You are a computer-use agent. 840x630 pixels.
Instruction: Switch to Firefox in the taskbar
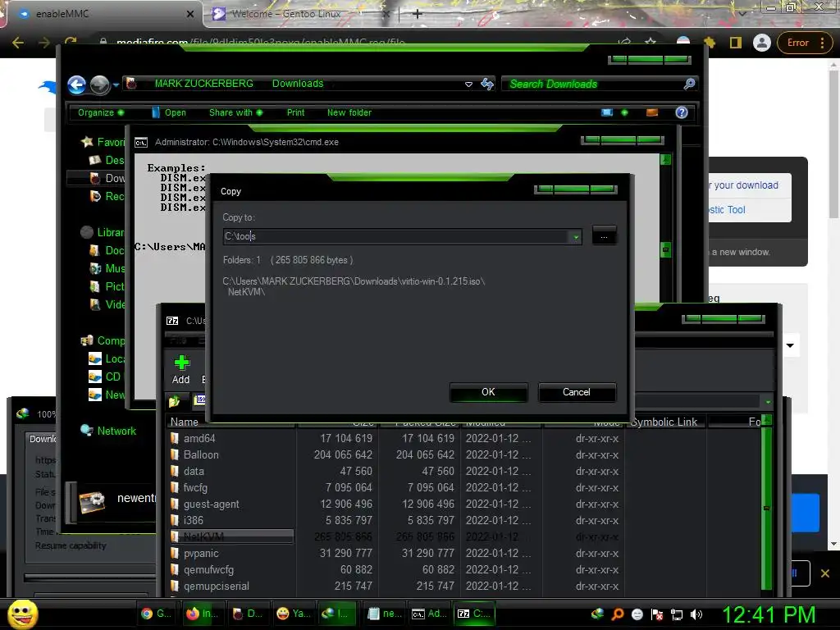(202, 614)
